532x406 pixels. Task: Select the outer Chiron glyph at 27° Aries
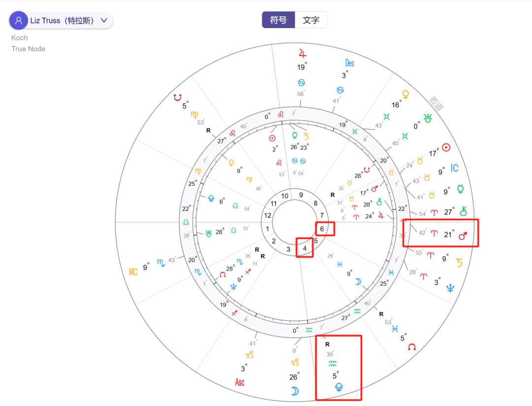click(463, 211)
